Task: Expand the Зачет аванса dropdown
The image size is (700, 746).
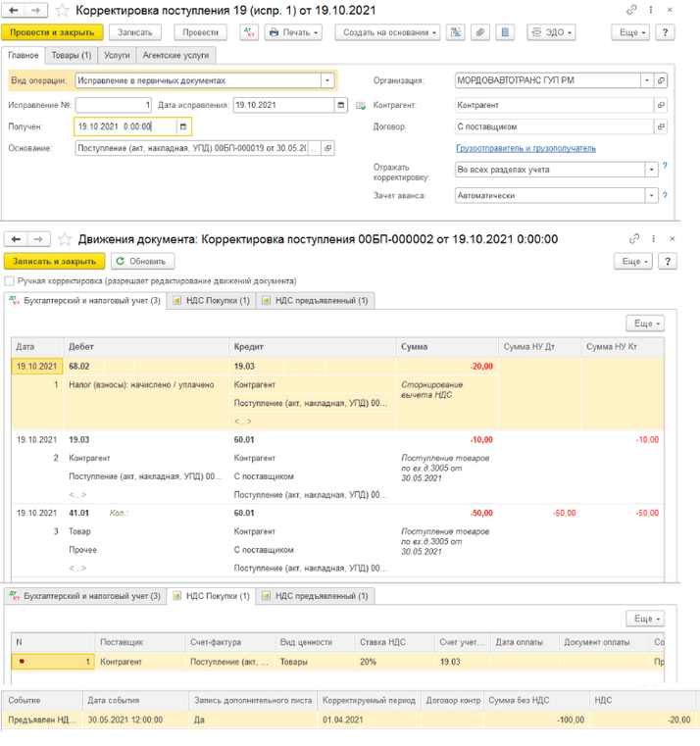Action: (x=649, y=195)
